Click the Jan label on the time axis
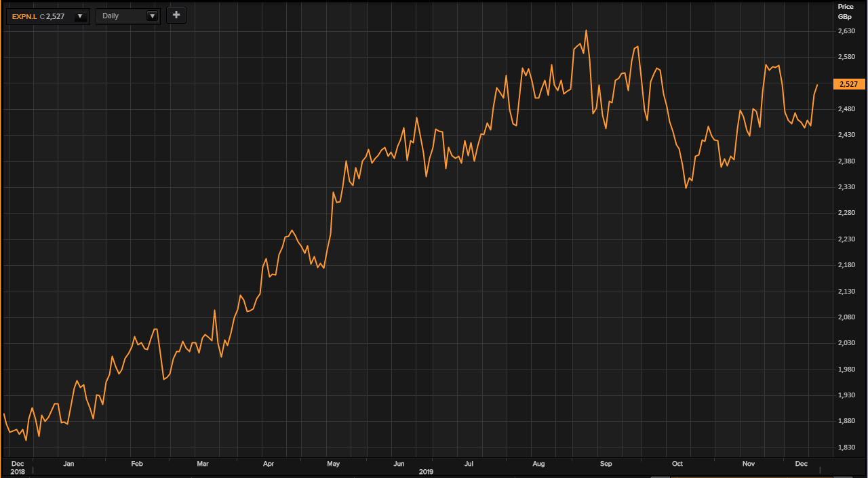Image resolution: width=868 pixels, height=478 pixels. [x=68, y=464]
